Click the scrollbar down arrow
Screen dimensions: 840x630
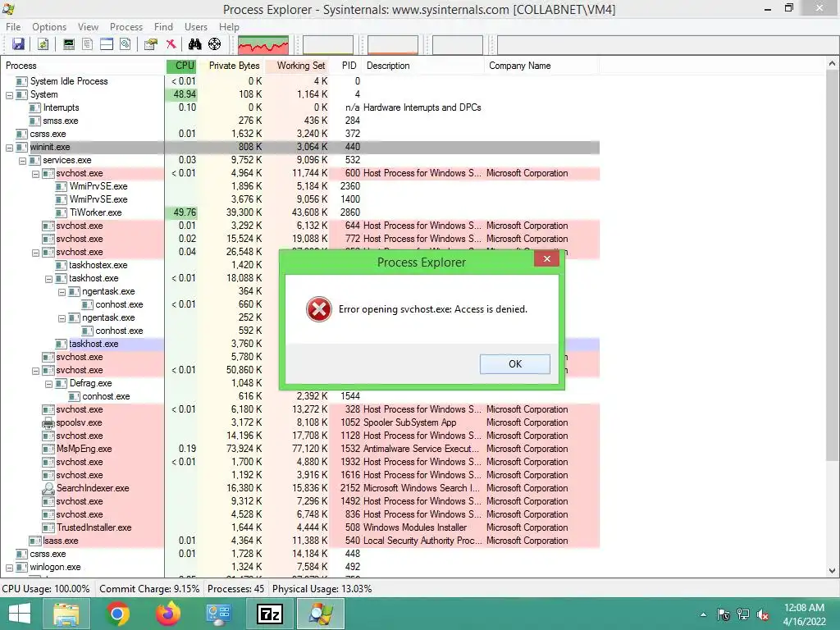coord(833,571)
